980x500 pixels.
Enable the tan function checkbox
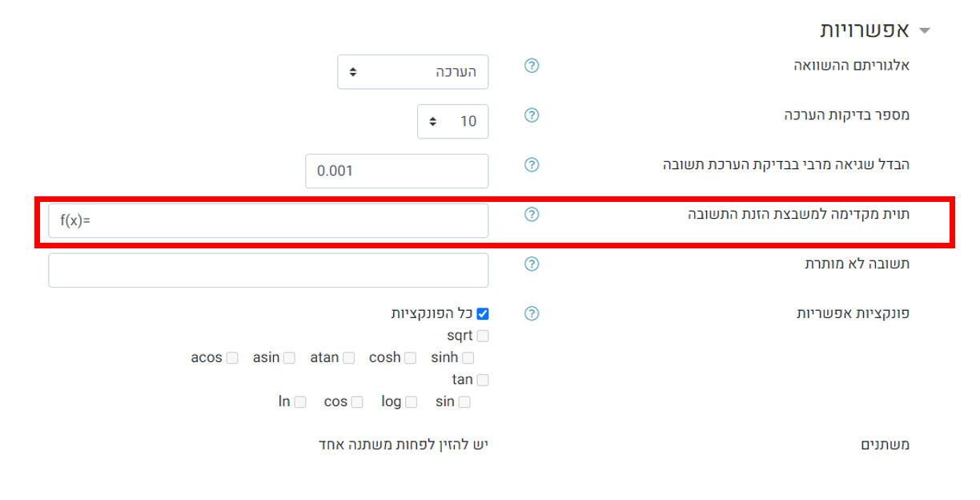click(482, 381)
